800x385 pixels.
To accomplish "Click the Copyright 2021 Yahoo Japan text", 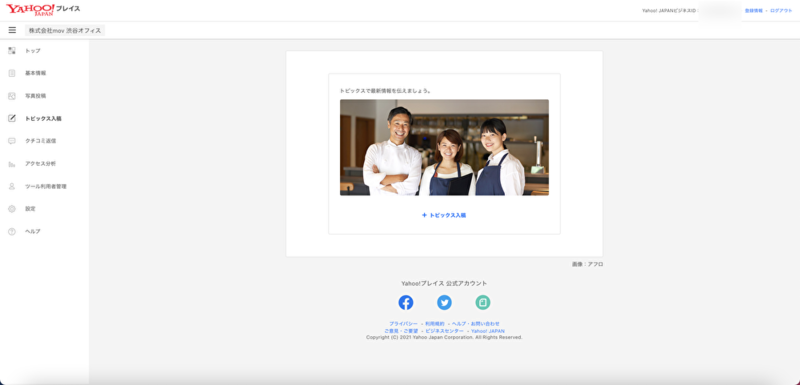I will click(x=444, y=338).
